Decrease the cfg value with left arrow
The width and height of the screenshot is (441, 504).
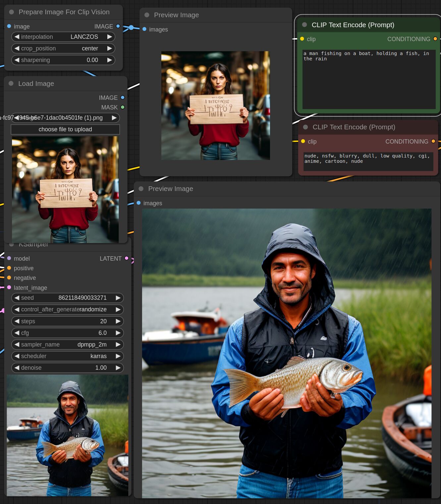coord(17,333)
